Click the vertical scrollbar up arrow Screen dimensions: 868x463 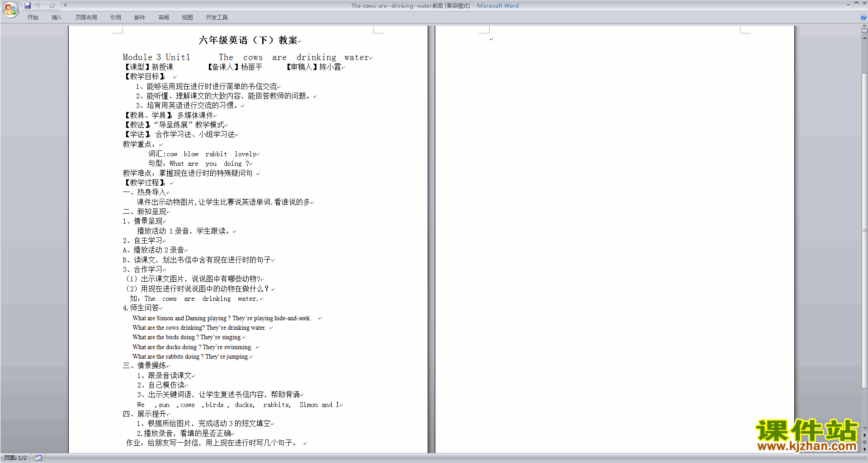pos(865,38)
